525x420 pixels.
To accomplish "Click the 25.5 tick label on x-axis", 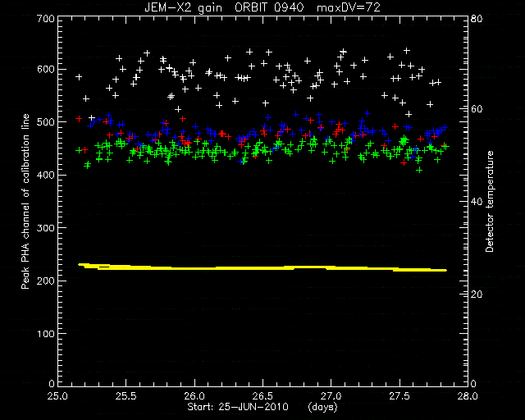I will pyautogui.click(x=126, y=396).
